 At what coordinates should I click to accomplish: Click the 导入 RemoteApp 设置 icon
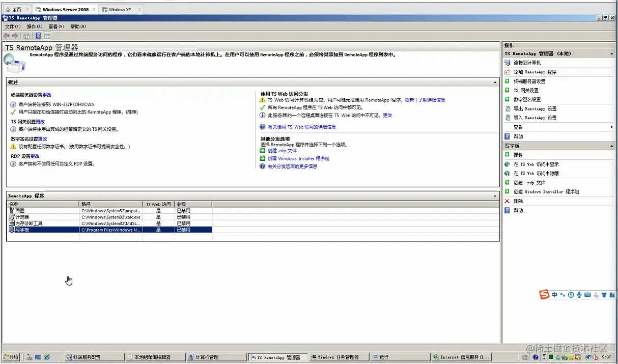[x=507, y=118]
